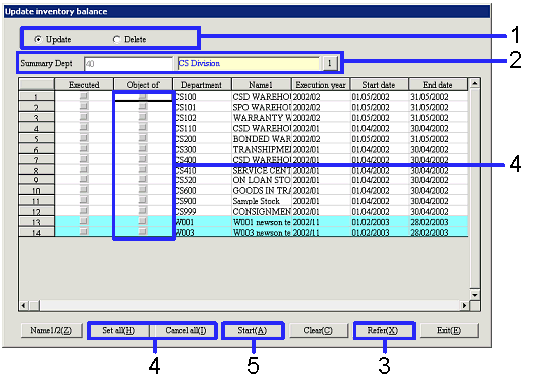Click the Summary Dept code input field
Viewport: 542px width, 383px height.
(x=128, y=64)
